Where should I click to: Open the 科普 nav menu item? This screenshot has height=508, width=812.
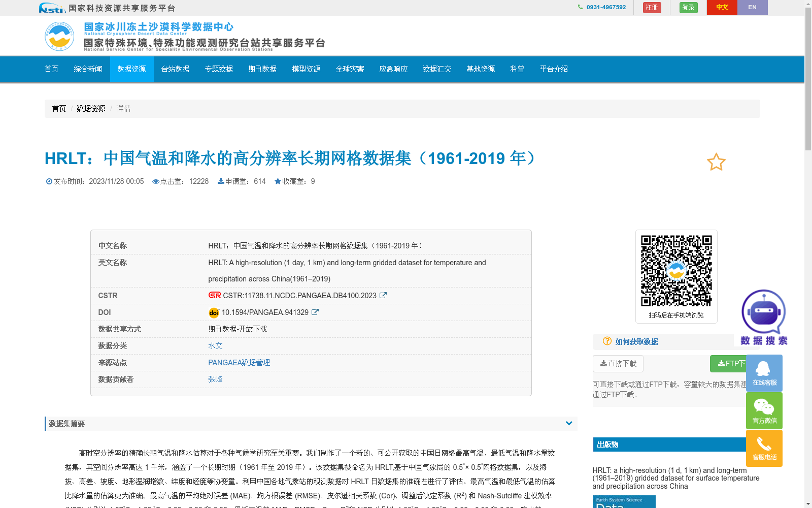518,69
